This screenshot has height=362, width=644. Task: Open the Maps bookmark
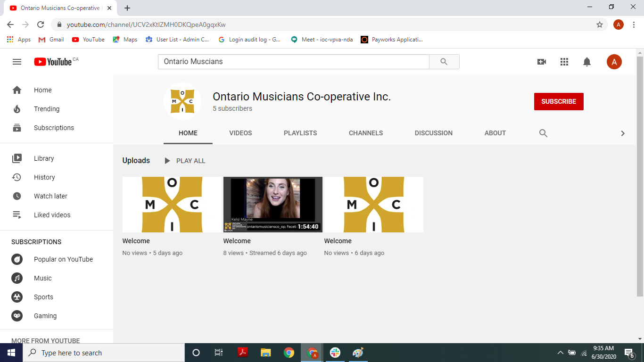(125, 40)
